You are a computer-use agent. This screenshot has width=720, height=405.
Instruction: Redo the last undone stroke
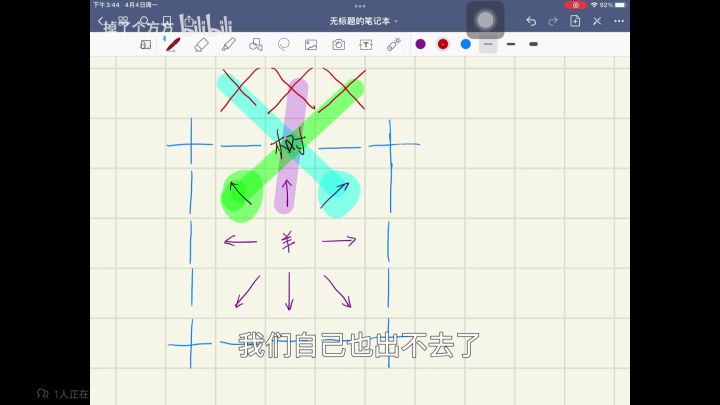pos(553,21)
